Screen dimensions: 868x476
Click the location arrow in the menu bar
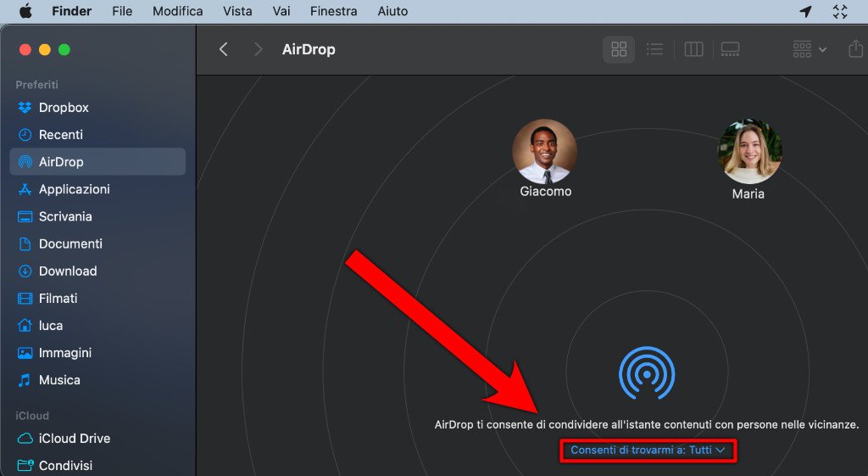tap(805, 12)
